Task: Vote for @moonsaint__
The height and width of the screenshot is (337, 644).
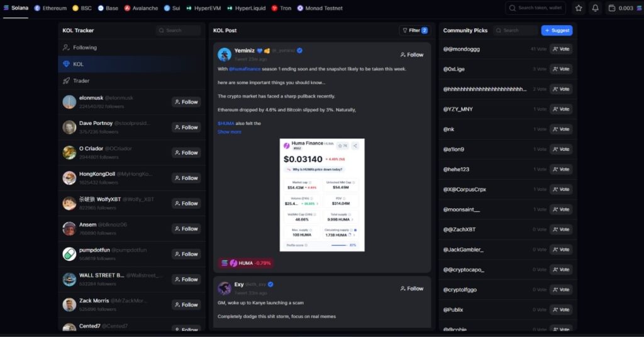Action: pos(561,209)
